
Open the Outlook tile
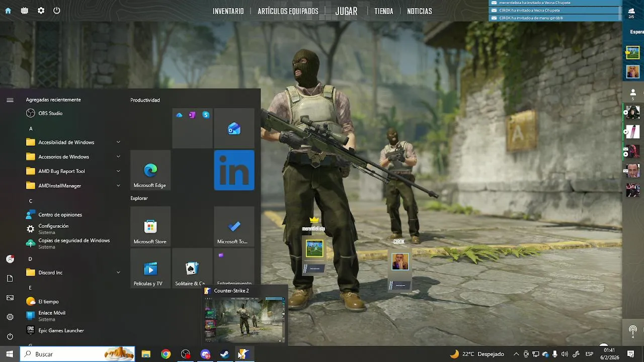(234, 128)
